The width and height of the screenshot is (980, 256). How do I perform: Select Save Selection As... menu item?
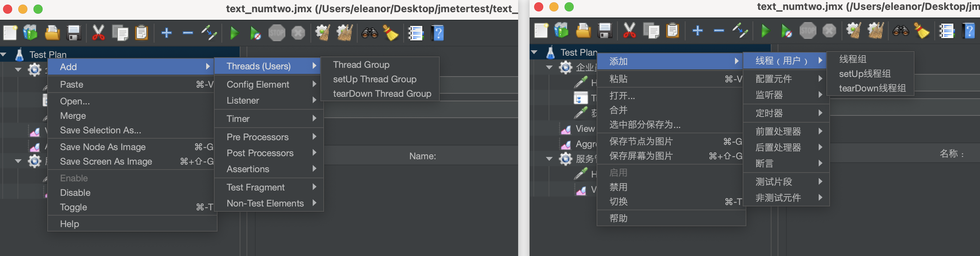click(132, 130)
